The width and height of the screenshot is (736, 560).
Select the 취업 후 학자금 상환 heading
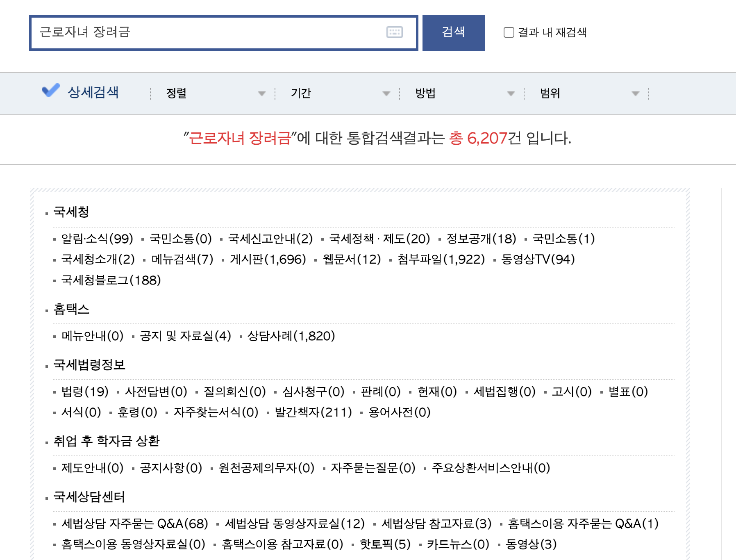point(107,441)
